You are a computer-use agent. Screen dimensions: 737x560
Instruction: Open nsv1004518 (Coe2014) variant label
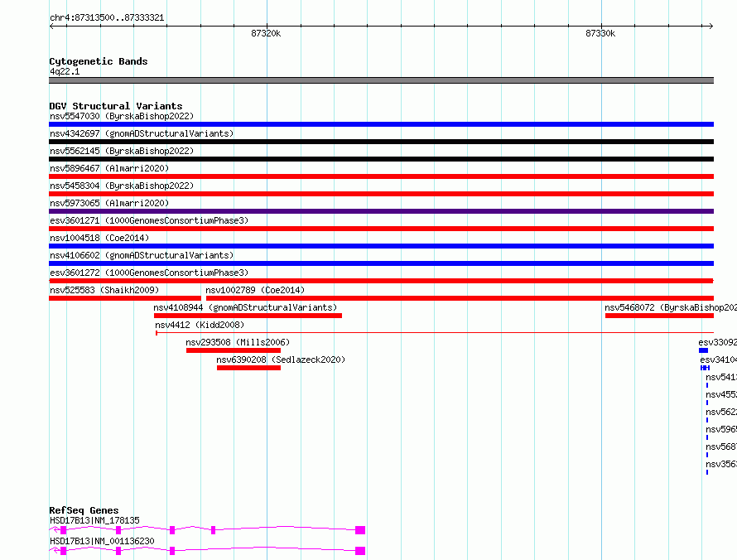99,238
